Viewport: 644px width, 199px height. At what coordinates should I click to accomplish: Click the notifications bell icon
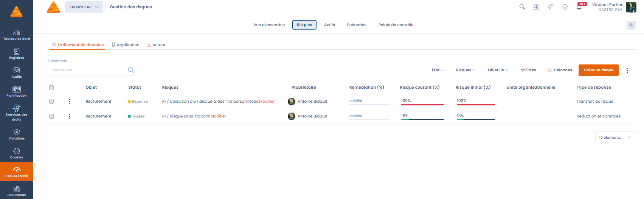pos(579,7)
